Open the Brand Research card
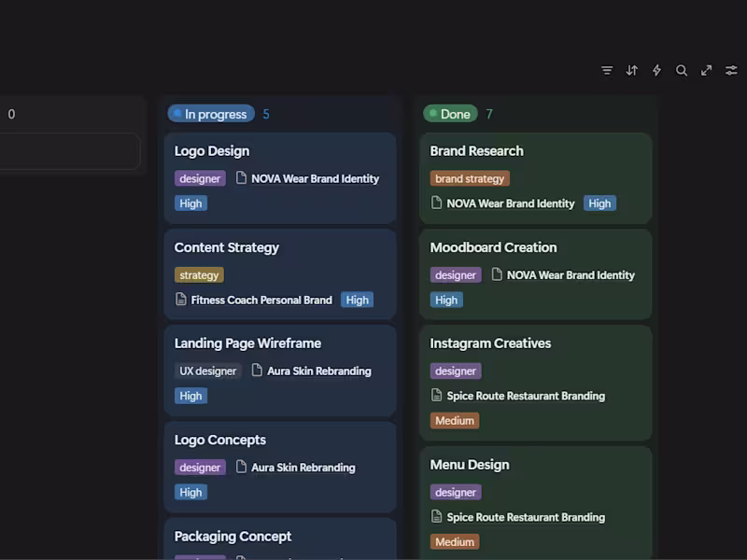Image resolution: width=747 pixels, height=560 pixels. click(x=476, y=151)
